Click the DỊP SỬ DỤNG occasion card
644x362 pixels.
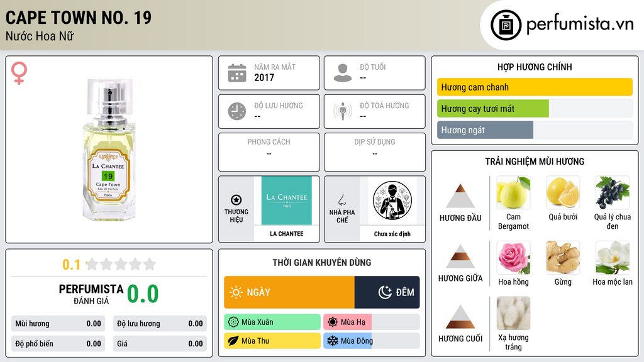pos(375,152)
